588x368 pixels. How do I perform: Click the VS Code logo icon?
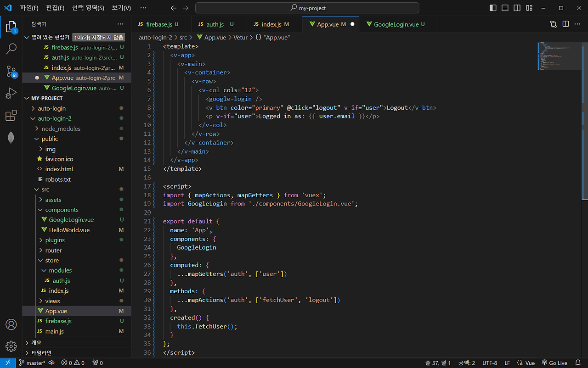tap(8, 8)
